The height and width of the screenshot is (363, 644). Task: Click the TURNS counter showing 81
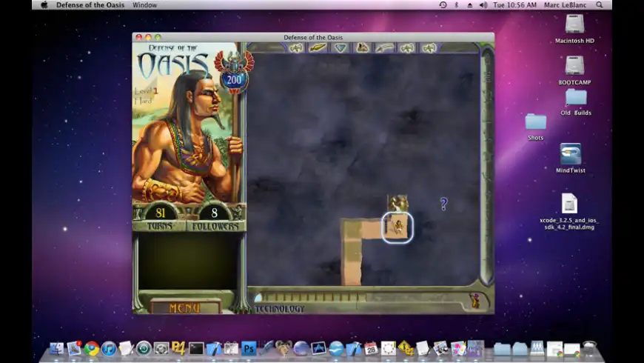pyautogui.click(x=160, y=213)
